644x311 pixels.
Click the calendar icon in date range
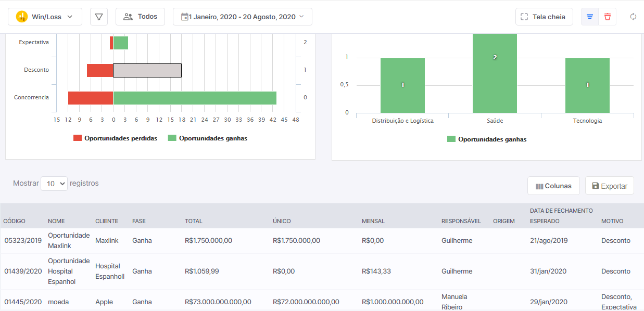tap(184, 17)
